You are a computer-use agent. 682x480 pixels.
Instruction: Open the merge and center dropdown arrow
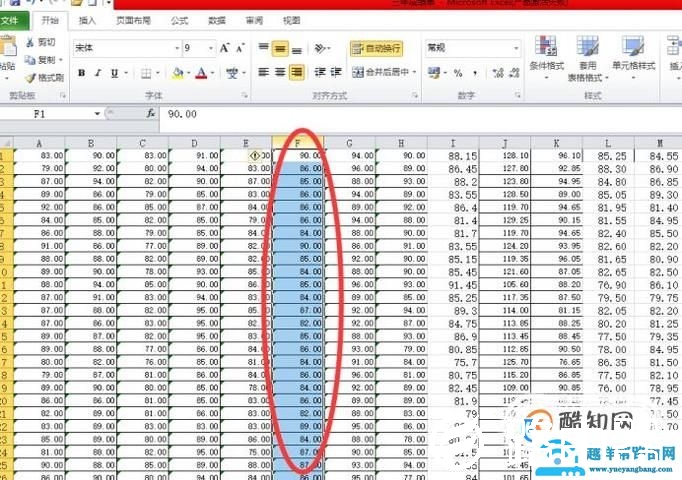tap(414, 72)
